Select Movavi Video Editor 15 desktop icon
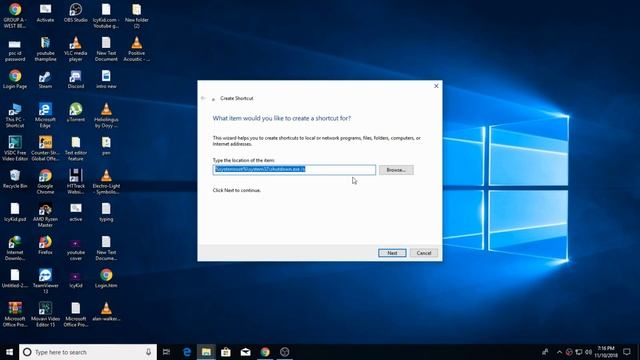The image size is (640, 360). (x=45, y=315)
